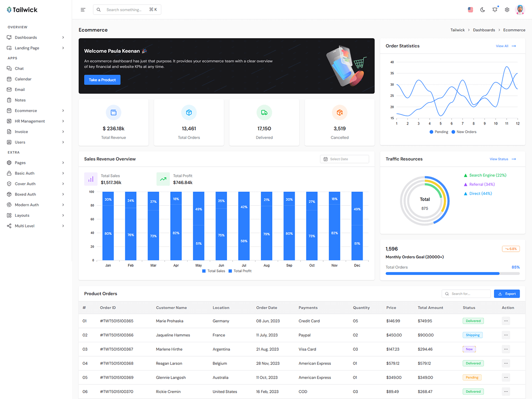Click View All link in Order Statistics
The width and height of the screenshot is (532, 399).
[x=505, y=46]
